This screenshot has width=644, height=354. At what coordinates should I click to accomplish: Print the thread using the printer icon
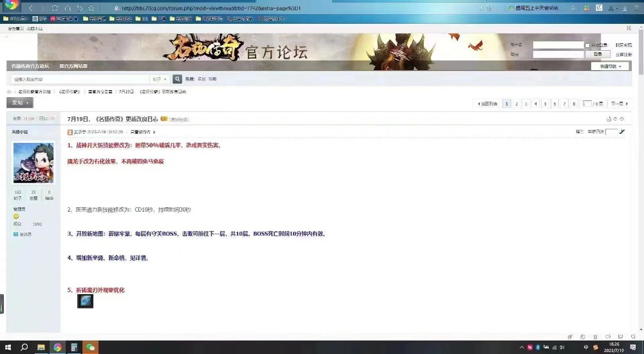point(609,119)
